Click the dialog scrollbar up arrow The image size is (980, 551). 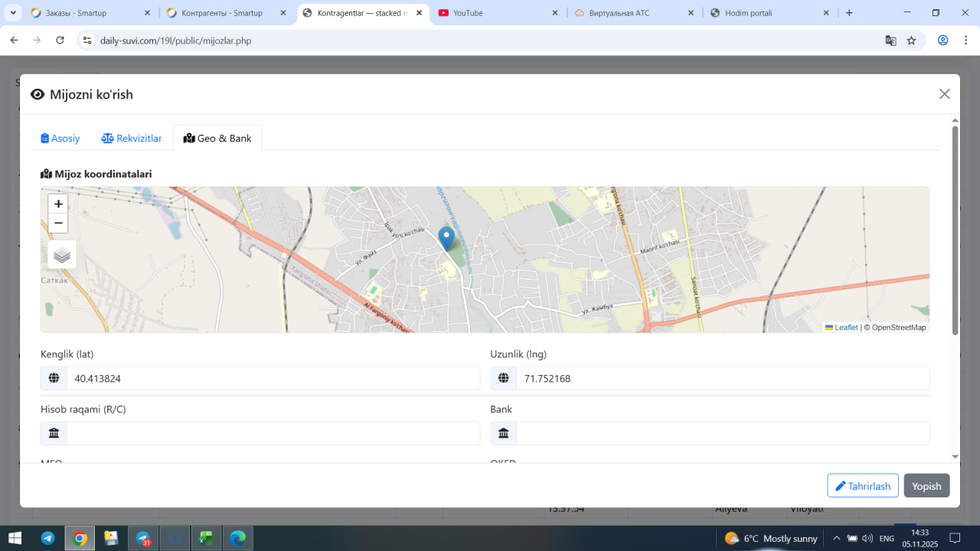point(955,120)
